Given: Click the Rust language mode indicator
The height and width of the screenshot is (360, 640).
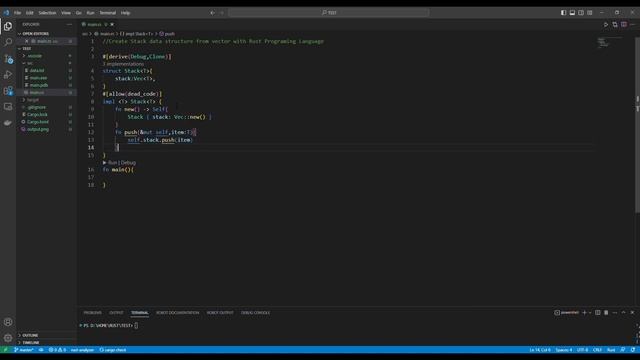Looking at the screenshot, I should click(x=611, y=350).
